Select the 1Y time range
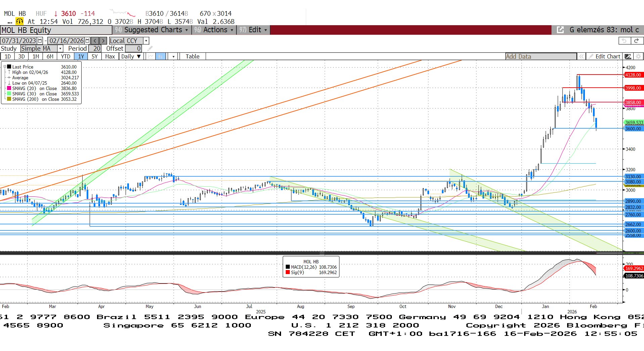The width and height of the screenshot is (644, 351). coord(81,56)
